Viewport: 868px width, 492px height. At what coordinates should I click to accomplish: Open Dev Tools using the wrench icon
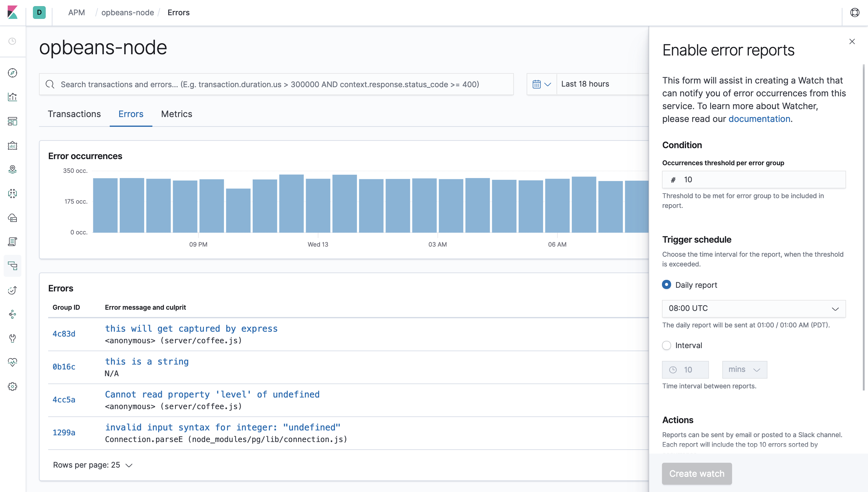click(12, 338)
